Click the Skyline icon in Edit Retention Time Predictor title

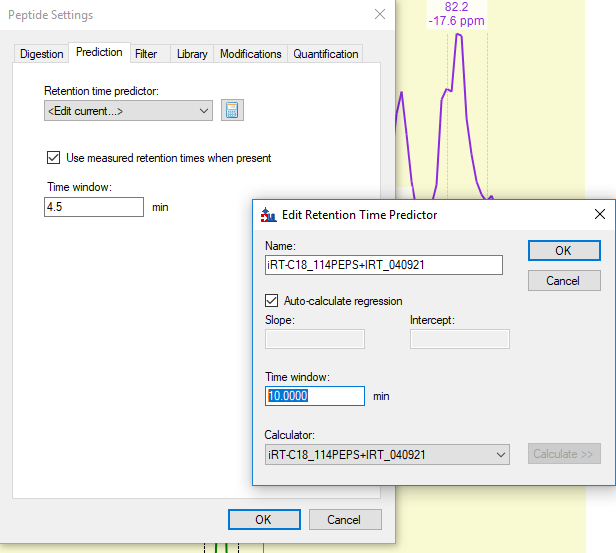tap(268, 214)
